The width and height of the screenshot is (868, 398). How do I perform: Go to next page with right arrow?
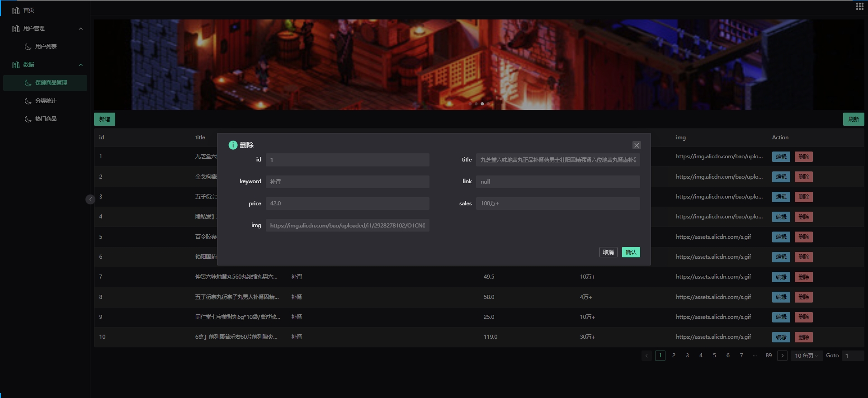coord(783,355)
